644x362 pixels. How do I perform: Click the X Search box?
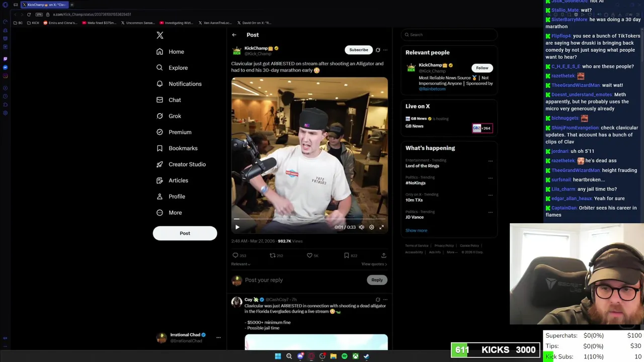(449, 35)
